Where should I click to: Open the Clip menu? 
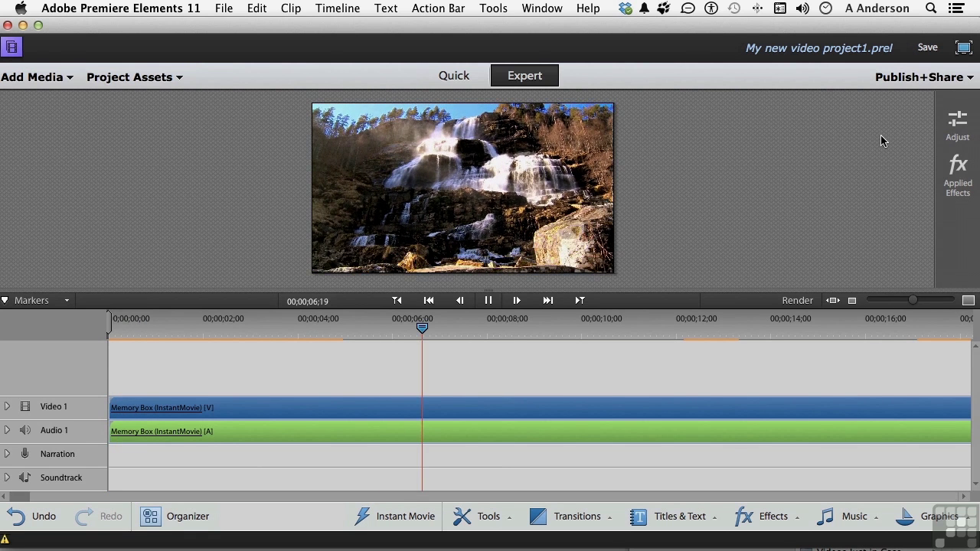(x=291, y=8)
